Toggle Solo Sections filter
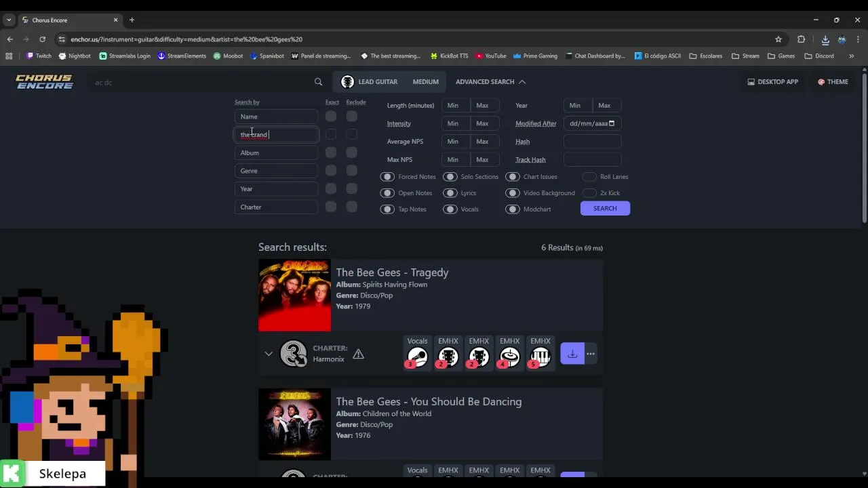Screen dimensions: 868x488 (450, 177)
